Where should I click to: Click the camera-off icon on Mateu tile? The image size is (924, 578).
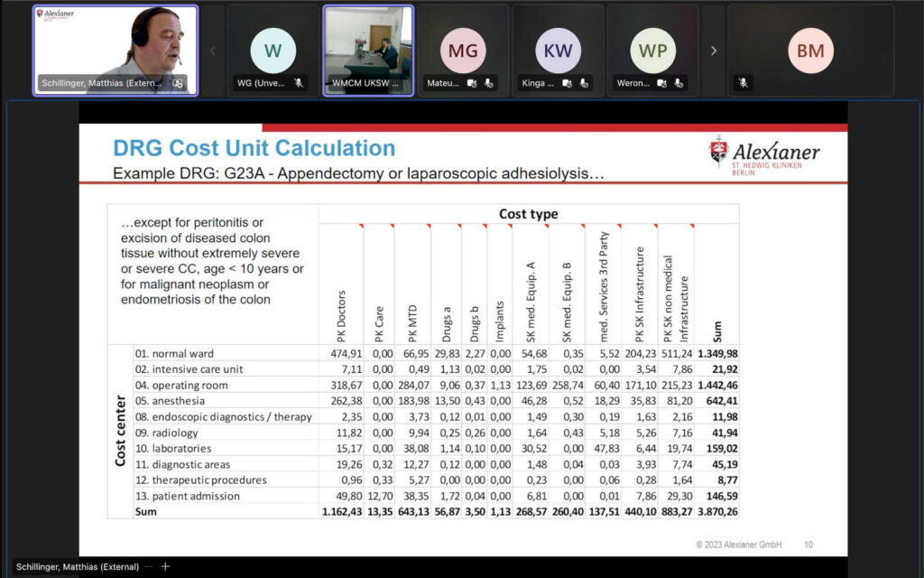point(471,83)
